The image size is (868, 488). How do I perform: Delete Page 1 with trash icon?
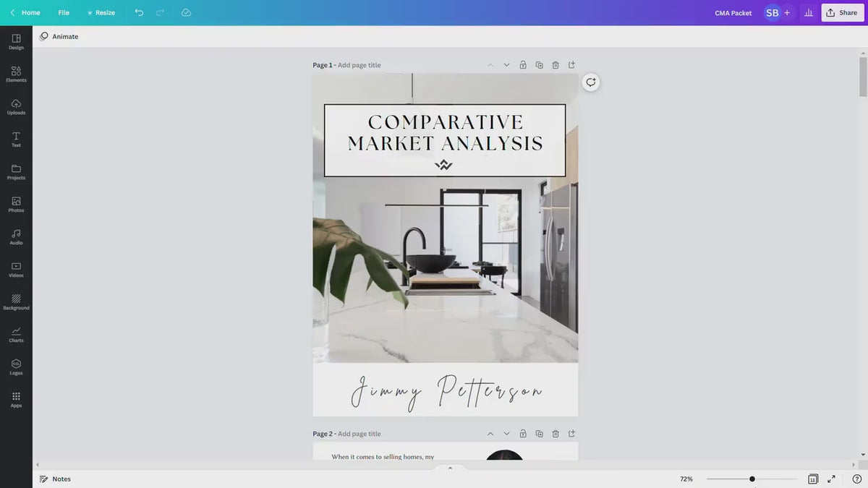coord(556,65)
